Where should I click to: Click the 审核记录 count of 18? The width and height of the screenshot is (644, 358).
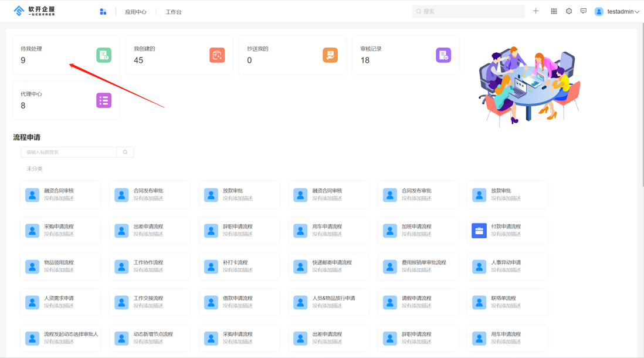tap(365, 60)
